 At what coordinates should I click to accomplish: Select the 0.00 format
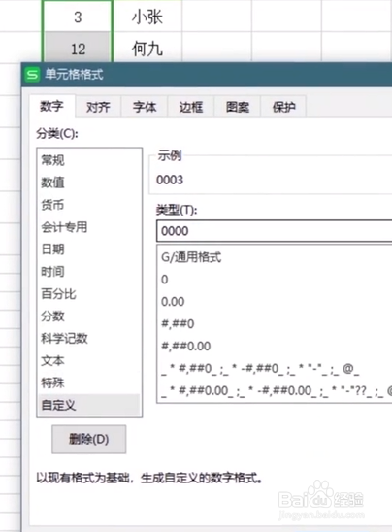275,302
